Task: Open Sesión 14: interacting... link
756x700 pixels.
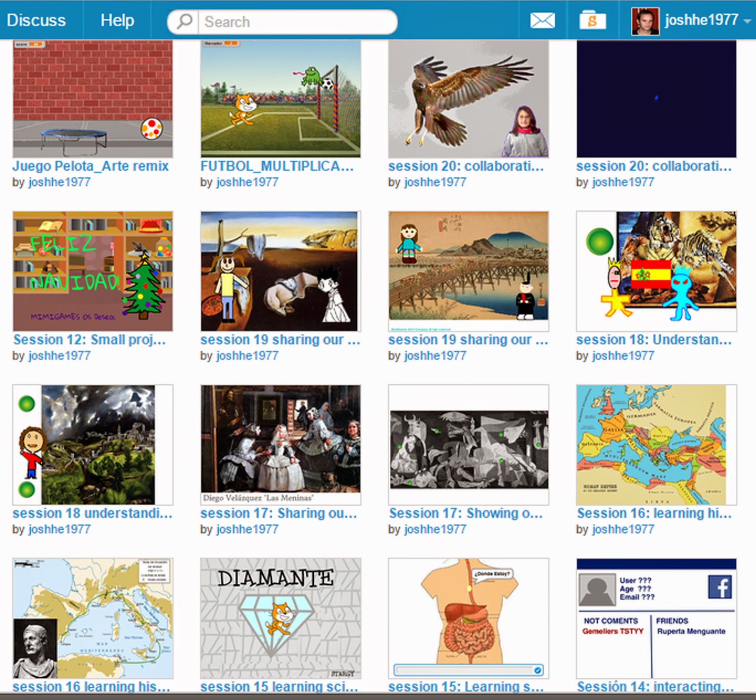Action: (655, 686)
